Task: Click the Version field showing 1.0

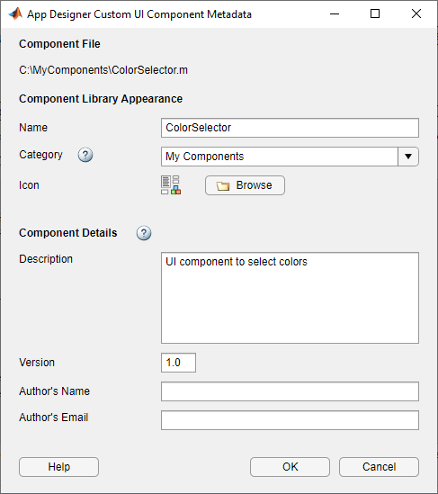Action: [x=178, y=363]
